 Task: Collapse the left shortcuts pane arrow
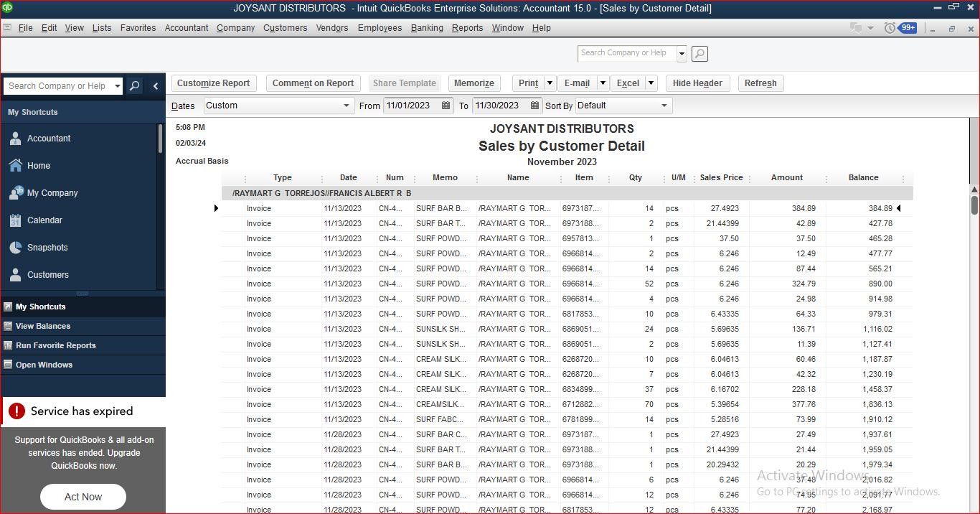[155, 86]
